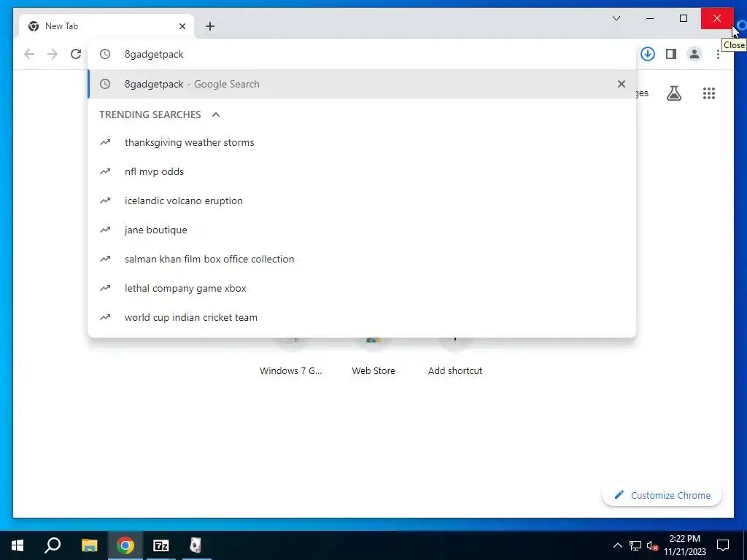Show hidden system tray icons

(x=617, y=545)
